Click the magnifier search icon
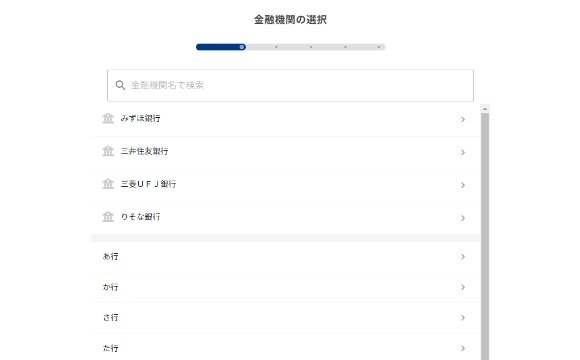 point(120,85)
